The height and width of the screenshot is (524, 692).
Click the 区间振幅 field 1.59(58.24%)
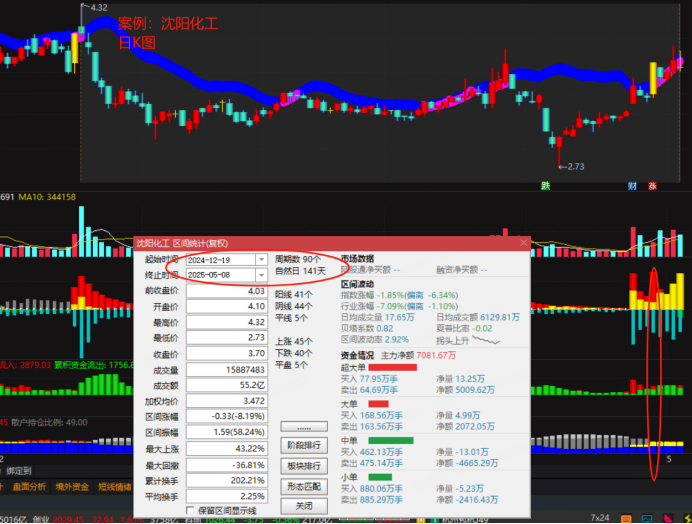227,432
